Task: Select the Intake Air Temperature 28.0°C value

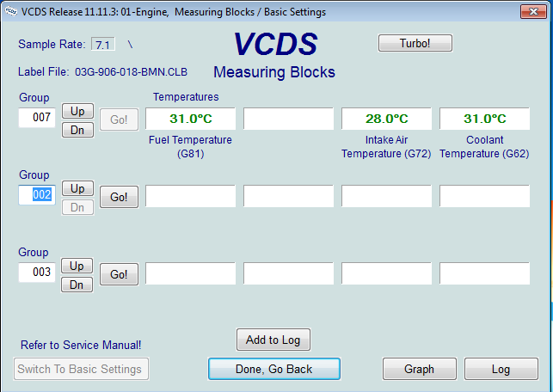Action: click(386, 119)
